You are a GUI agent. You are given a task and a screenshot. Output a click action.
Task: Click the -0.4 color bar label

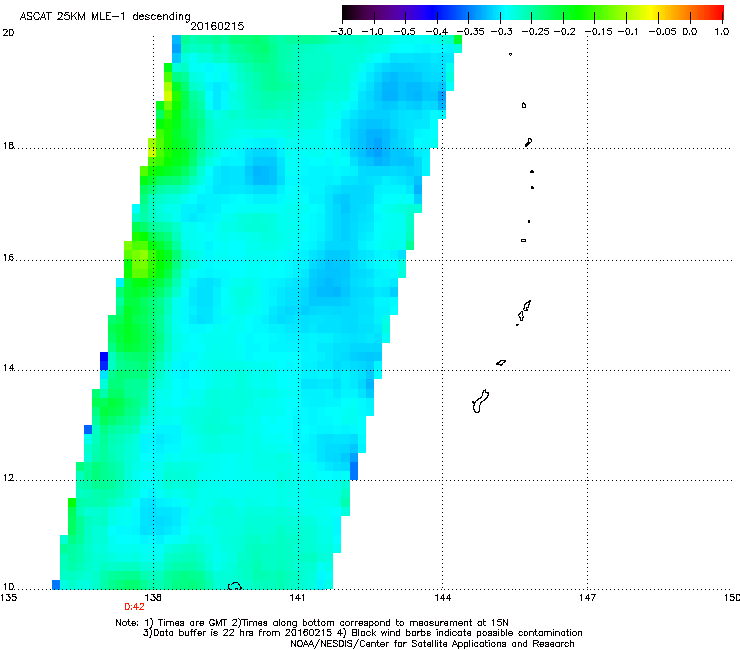[x=437, y=32]
